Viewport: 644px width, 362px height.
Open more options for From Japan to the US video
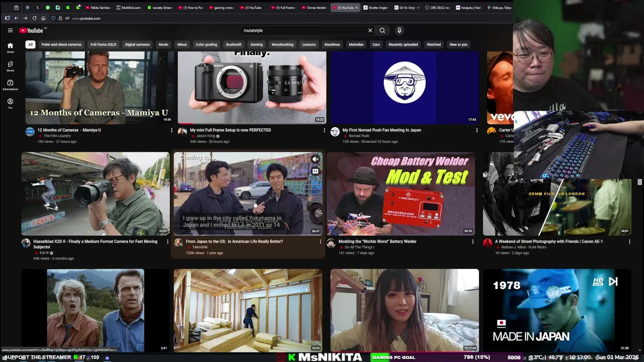320,242
